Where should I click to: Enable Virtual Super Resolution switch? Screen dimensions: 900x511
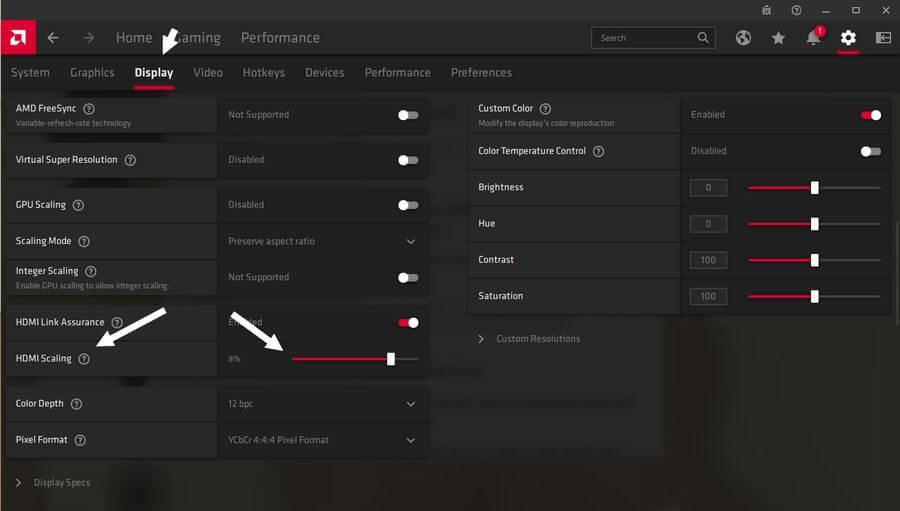pos(408,160)
